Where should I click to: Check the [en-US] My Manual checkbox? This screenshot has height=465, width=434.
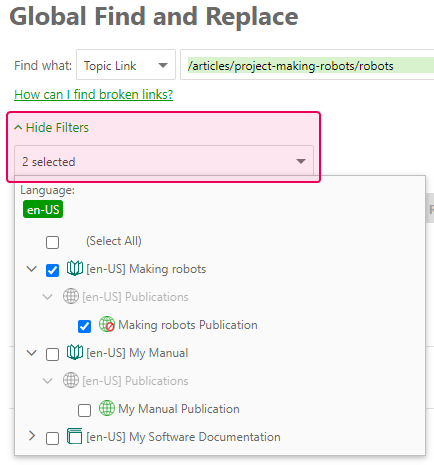pos(52,354)
